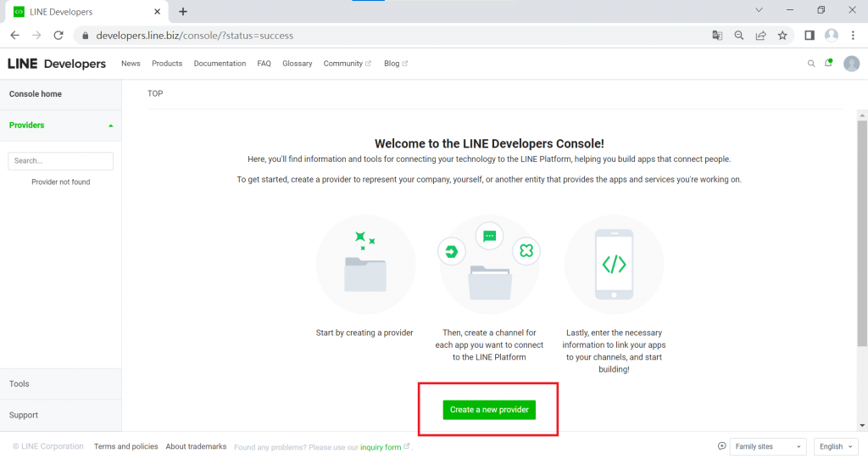Open a new browser tab
The width and height of the screenshot is (868, 459).
coord(183,12)
